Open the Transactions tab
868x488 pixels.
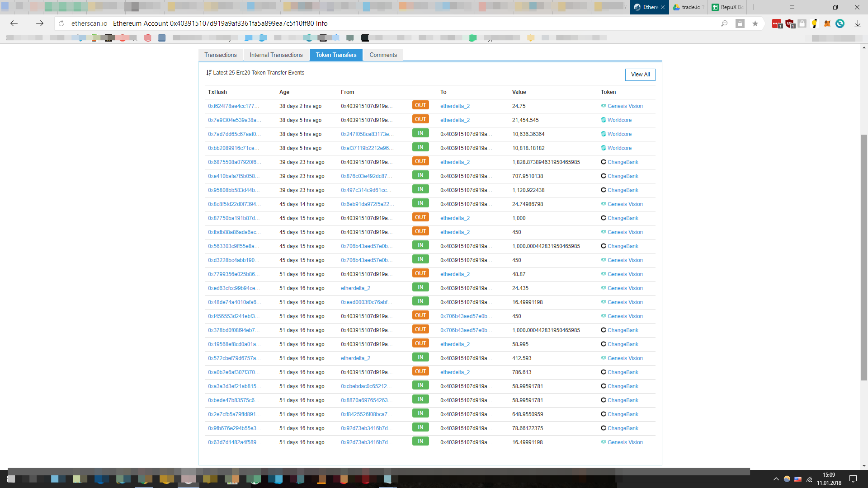click(x=221, y=55)
